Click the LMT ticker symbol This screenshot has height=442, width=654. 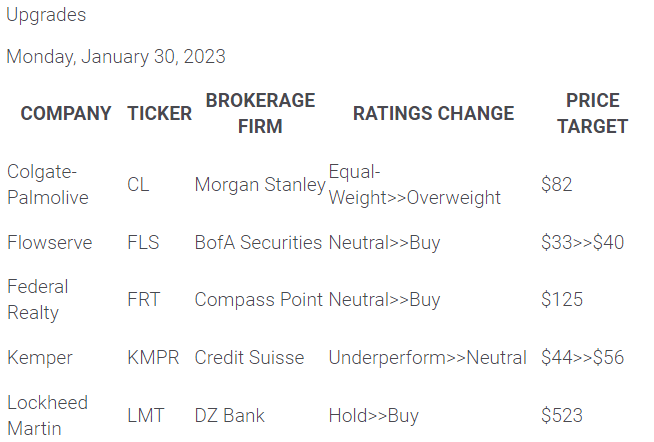[144, 415]
